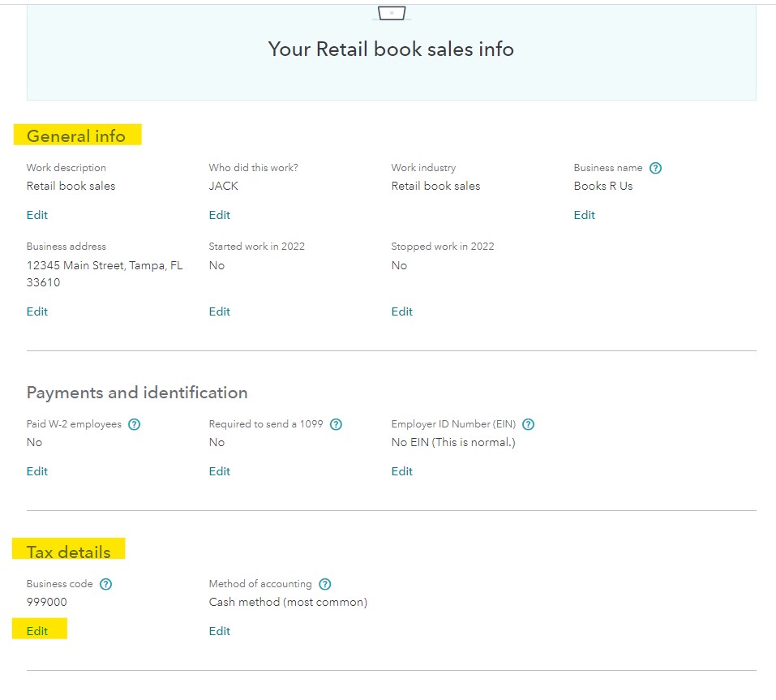This screenshot has height=700, width=776.
Task: Edit the Business name Books R Us
Action: coord(584,215)
